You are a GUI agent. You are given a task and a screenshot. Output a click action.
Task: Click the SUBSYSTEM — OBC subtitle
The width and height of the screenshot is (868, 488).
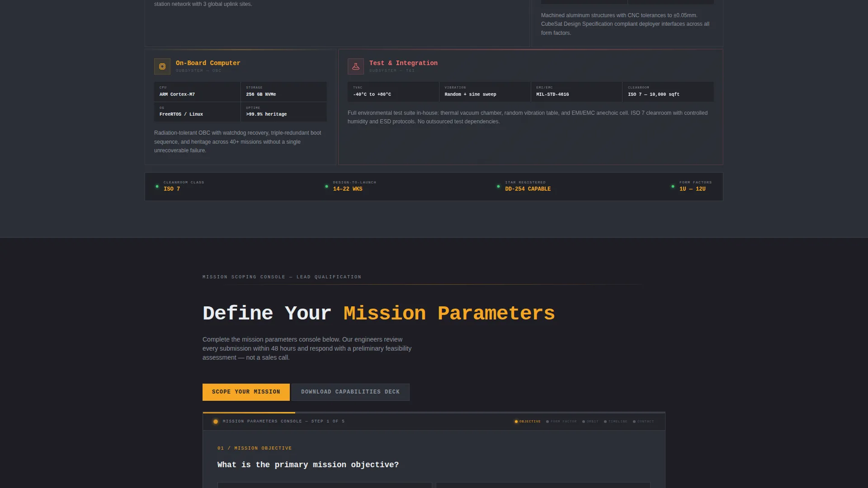point(198,71)
